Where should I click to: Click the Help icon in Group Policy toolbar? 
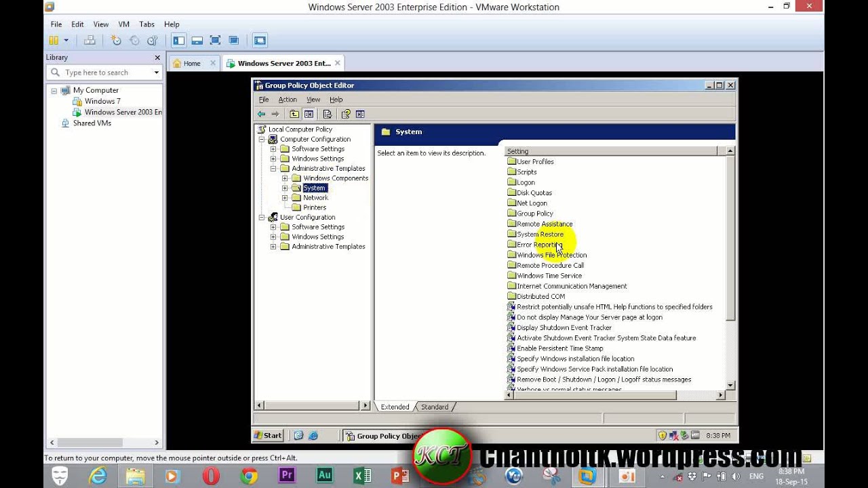346,114
